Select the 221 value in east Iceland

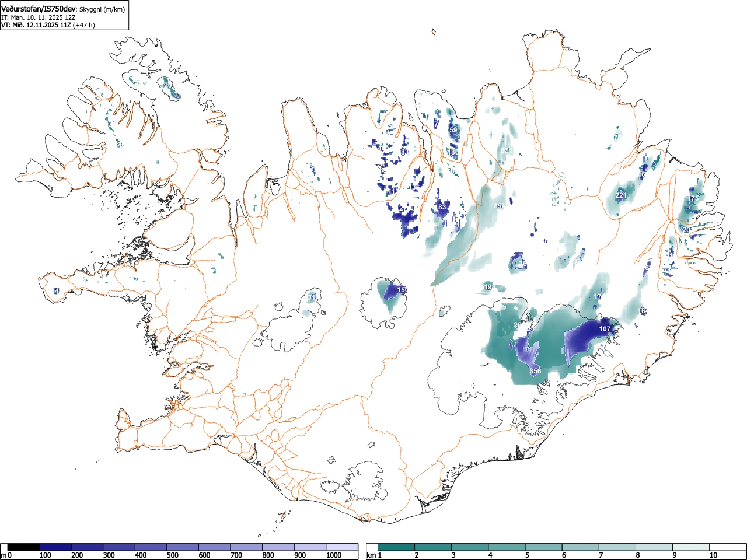(x=620, y=195)
